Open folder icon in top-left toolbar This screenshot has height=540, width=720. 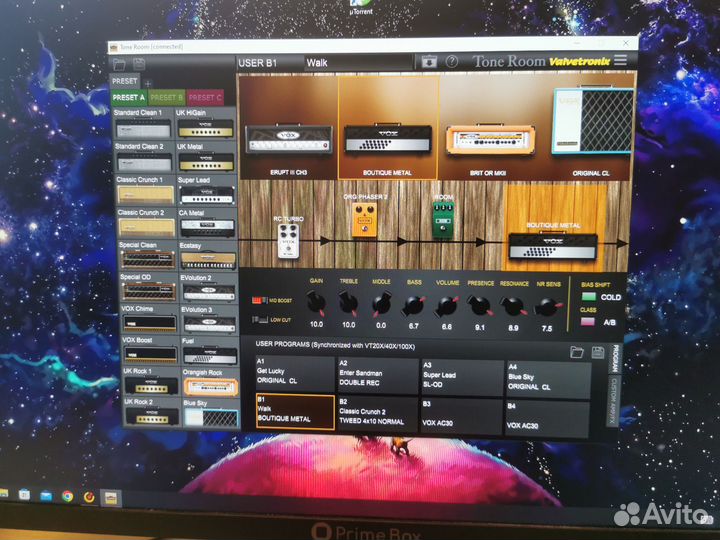coord(119,64)
